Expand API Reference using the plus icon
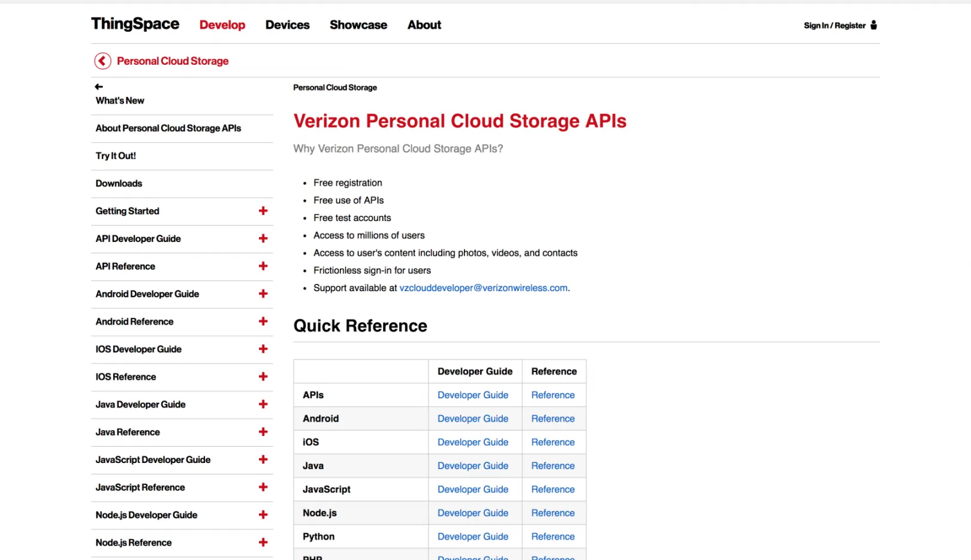Image resolution: width=971 pixels, height=560 pixels. 263,266
